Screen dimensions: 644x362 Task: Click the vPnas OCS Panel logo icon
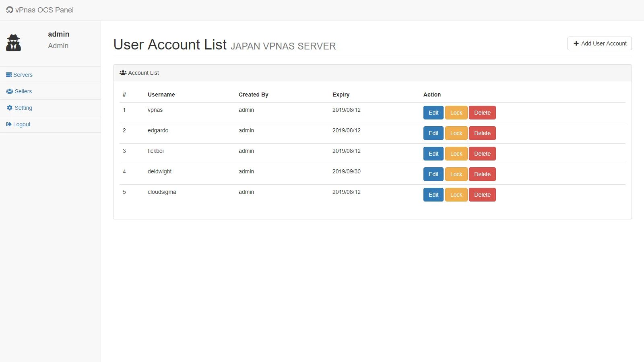(x=10, y=10)
